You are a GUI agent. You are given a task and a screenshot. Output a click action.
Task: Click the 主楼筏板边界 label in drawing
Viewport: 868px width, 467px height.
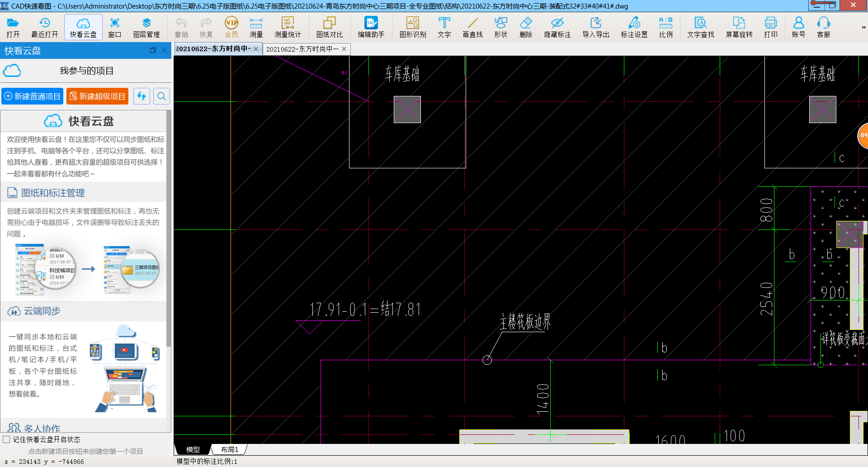[x=525, y=322]
